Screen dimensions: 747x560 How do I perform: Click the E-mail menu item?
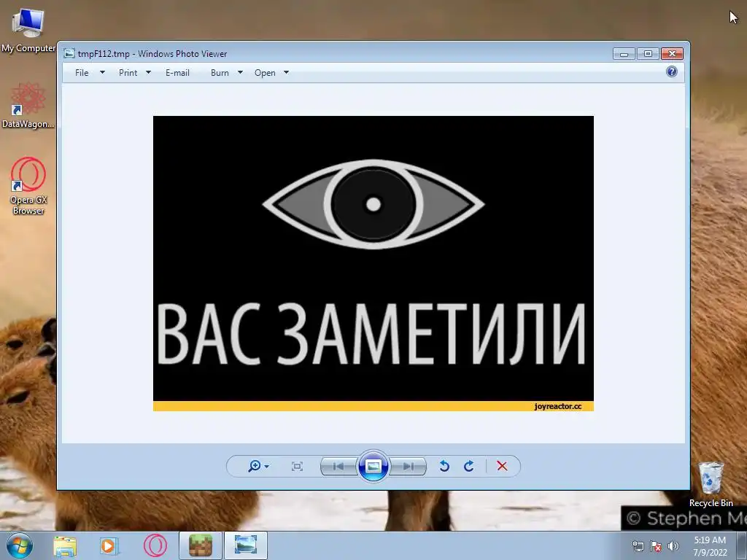pyautogui.click(x=178, y=73)
